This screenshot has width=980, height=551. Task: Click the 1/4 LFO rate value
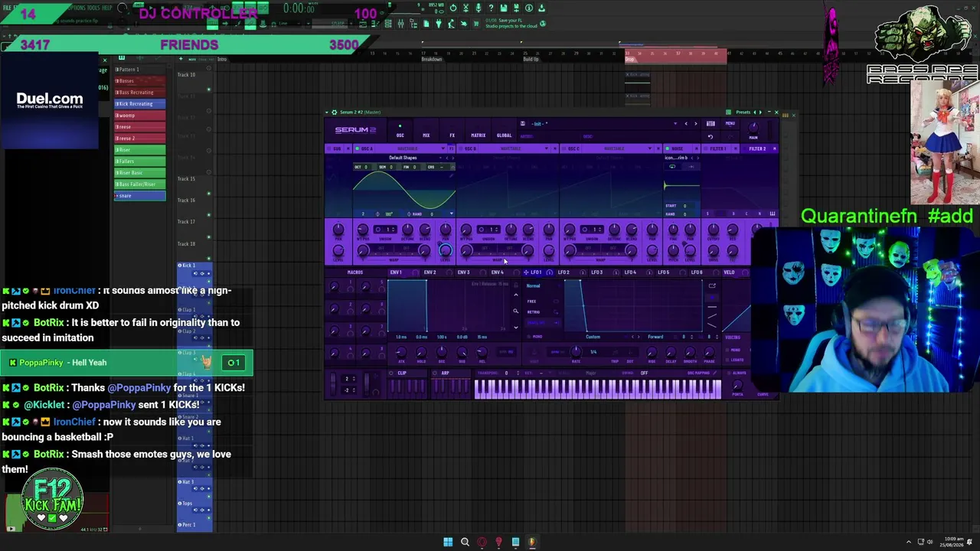pos(593,352)
